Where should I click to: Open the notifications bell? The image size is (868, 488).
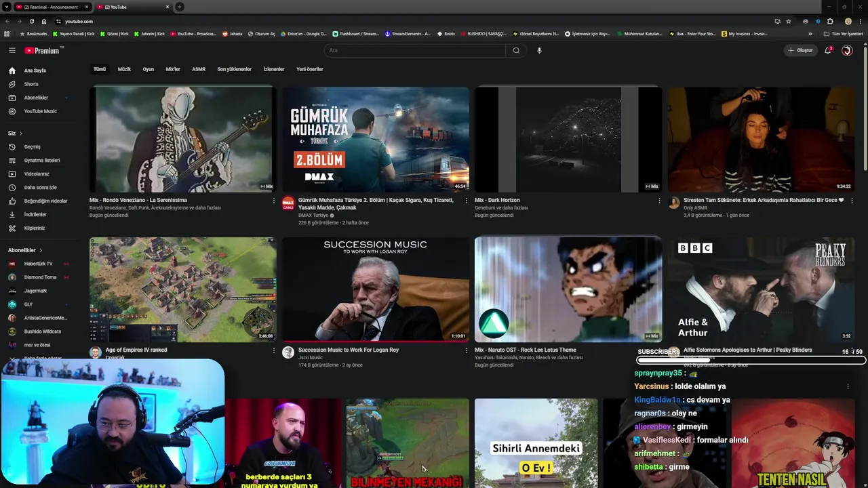pyautogui.click(x=828, y=50)
